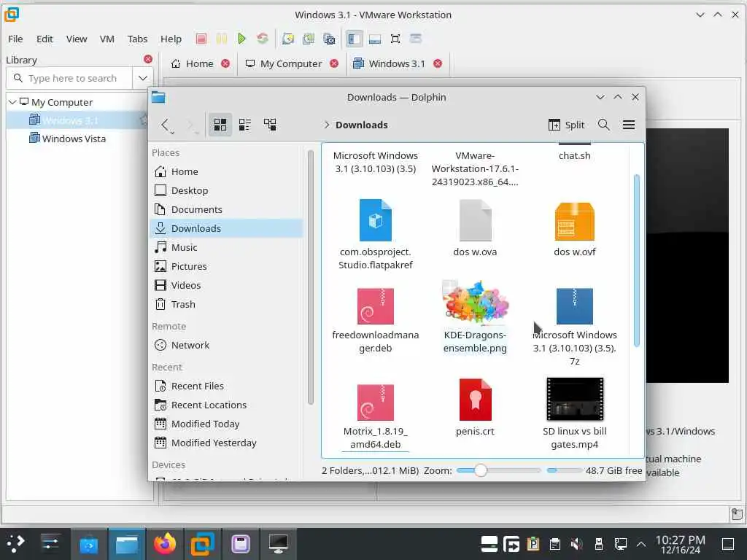Open Desktop in Places panel
This screenshot has height=560, width=747.
(226, 190)
